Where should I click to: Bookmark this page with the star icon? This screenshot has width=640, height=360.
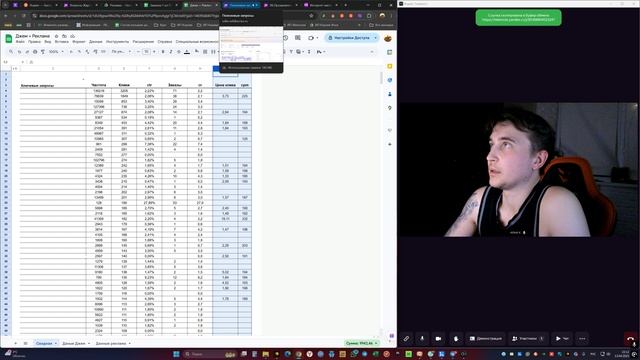pyautogui.click(x=311, y=16)
